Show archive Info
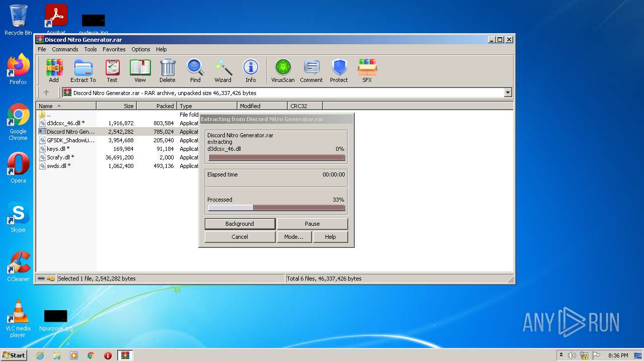Viewport: 644px width, 362px height. (251, 70)
